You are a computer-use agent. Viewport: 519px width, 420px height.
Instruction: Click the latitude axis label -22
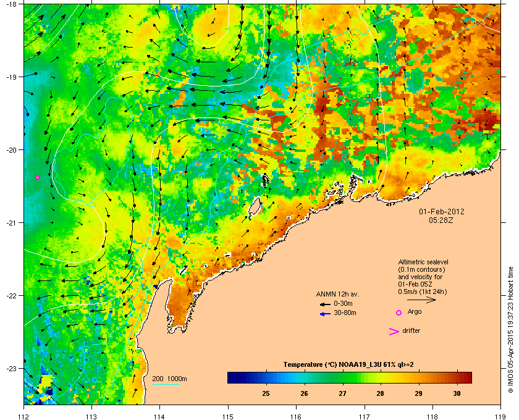12,296
